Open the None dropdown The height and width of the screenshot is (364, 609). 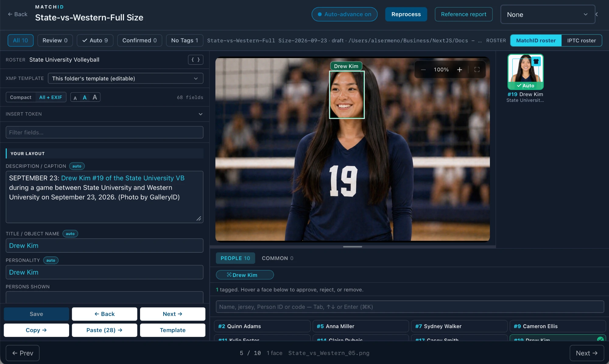[x=547, y=14]
